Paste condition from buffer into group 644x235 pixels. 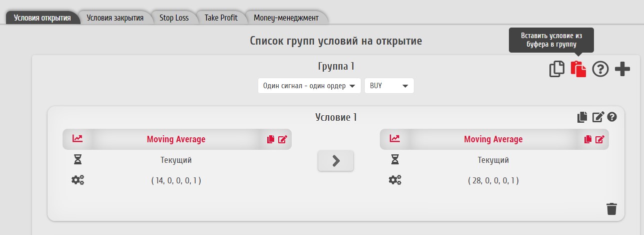(578, 69)
